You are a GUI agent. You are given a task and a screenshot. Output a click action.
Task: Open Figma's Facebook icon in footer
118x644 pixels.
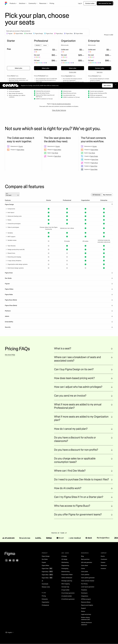point(17,560)
